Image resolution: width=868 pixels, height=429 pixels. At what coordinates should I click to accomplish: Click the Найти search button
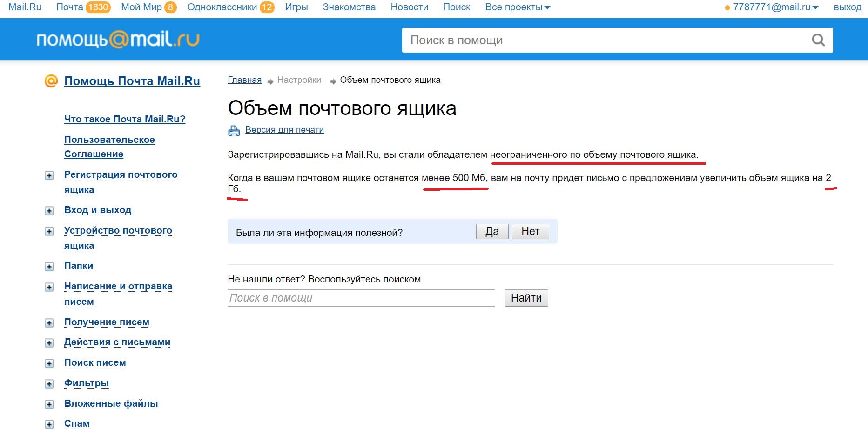[x=526, y=298]
